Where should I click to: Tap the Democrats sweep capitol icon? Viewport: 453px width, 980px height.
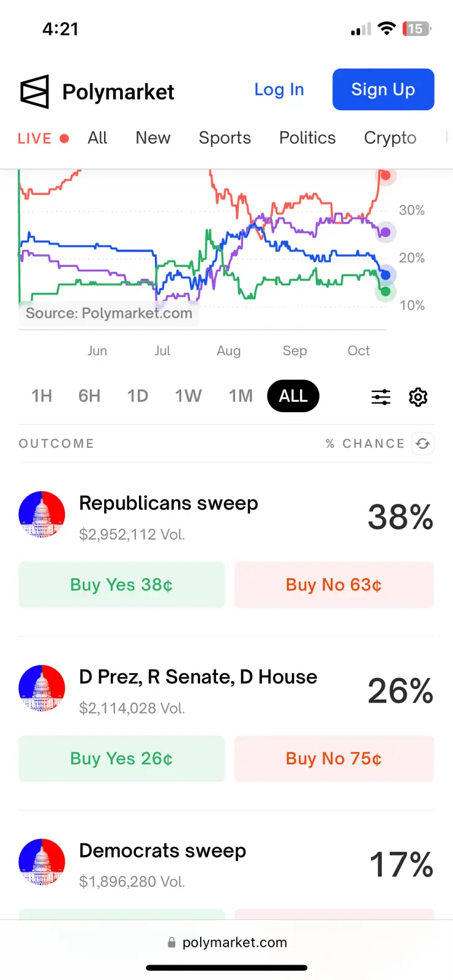point(42,861)
